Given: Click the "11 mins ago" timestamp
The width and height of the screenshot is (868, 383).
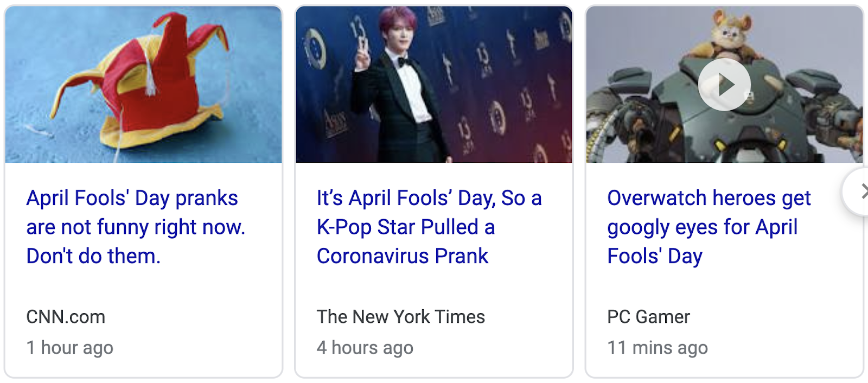Looking at the screenshot, I should [x=657, y=348].
